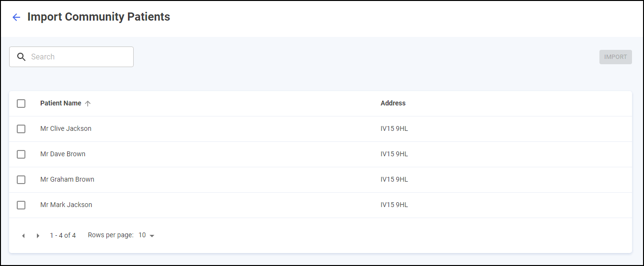Screen dimensions: 644x266
Task: Click the Mr Dave Brown name
Action: (63, 154)
